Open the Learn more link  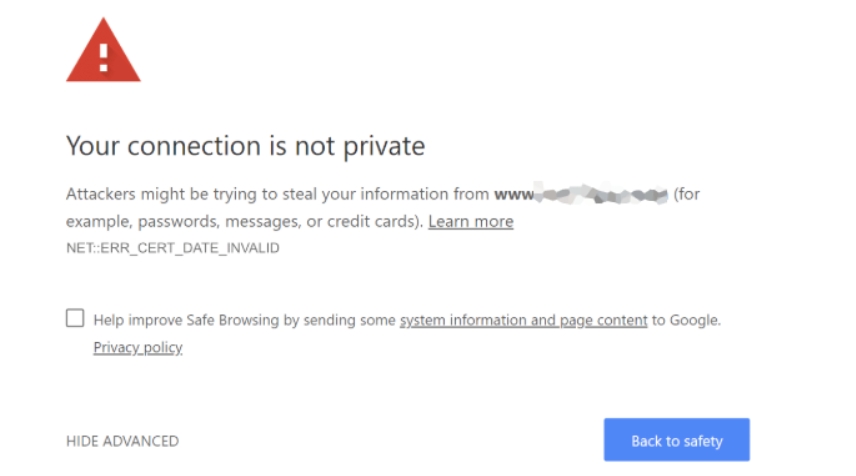point(470,222)
